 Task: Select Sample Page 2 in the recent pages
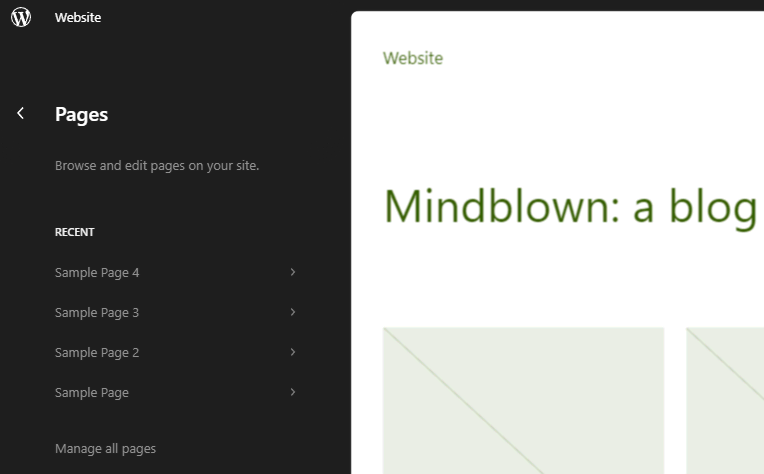point(175,352)
